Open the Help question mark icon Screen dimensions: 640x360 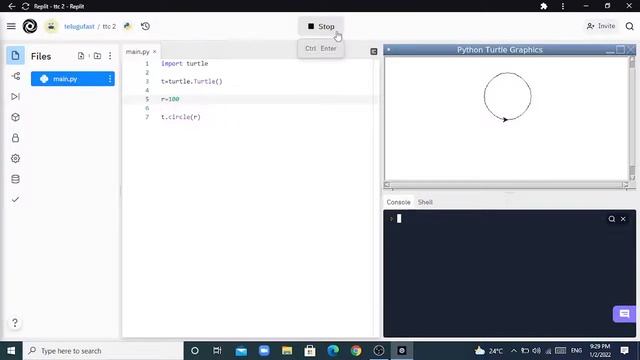point(15,323)
